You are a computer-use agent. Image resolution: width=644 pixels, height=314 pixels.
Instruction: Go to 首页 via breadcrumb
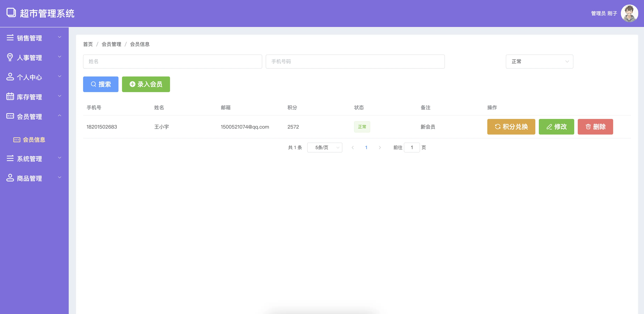(88, 44)
